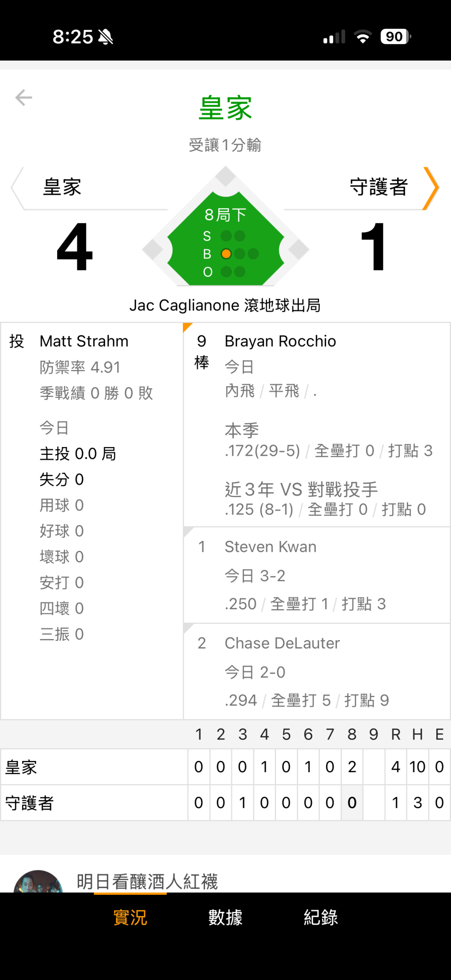Tap the battery indicator showing 90

point(395,37)
